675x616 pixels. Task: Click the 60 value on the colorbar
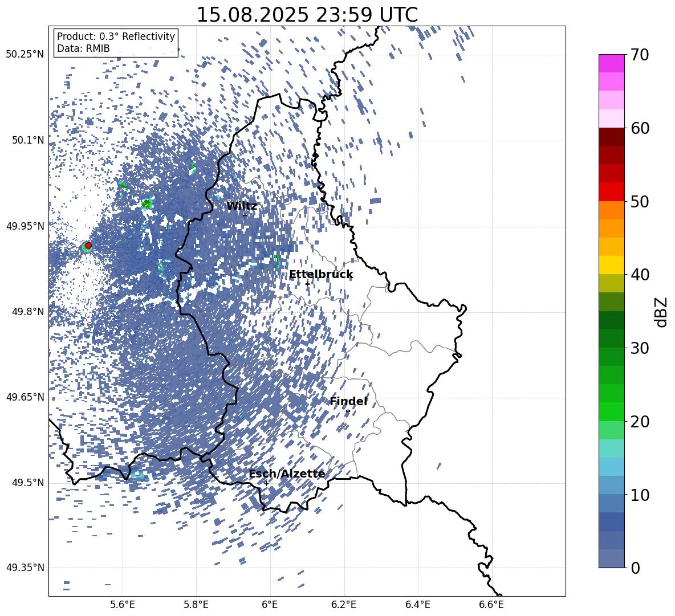coord(640,128)
